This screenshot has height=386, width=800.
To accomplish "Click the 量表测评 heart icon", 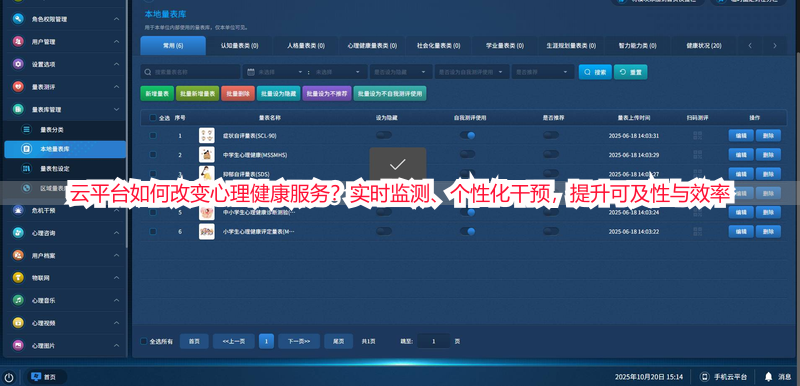I will (18, 87).
